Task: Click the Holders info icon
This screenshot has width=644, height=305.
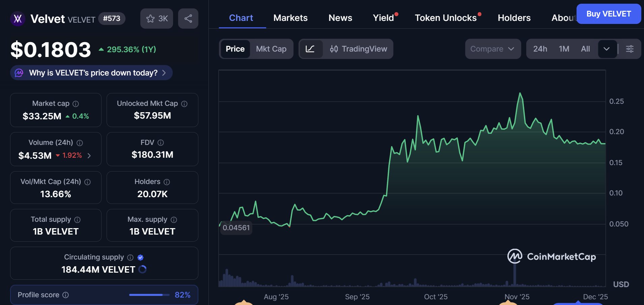Action: point(167,182)
